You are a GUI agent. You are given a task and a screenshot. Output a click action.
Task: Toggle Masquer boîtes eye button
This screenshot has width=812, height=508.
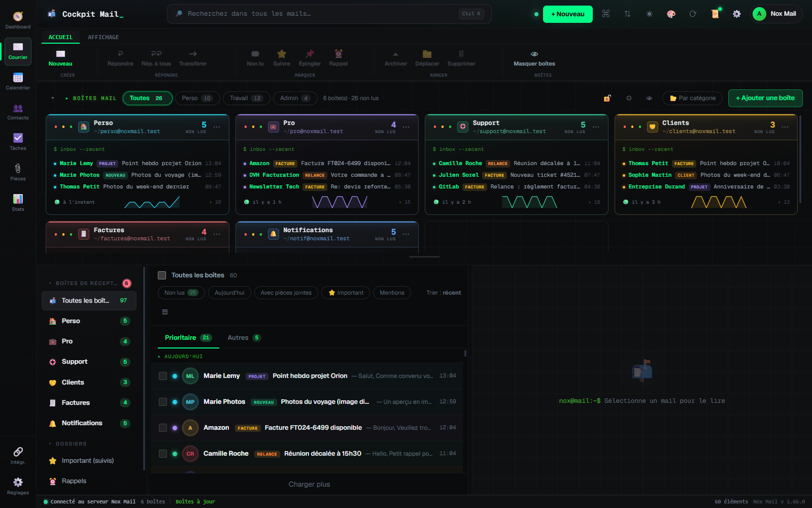pos(534,58)
